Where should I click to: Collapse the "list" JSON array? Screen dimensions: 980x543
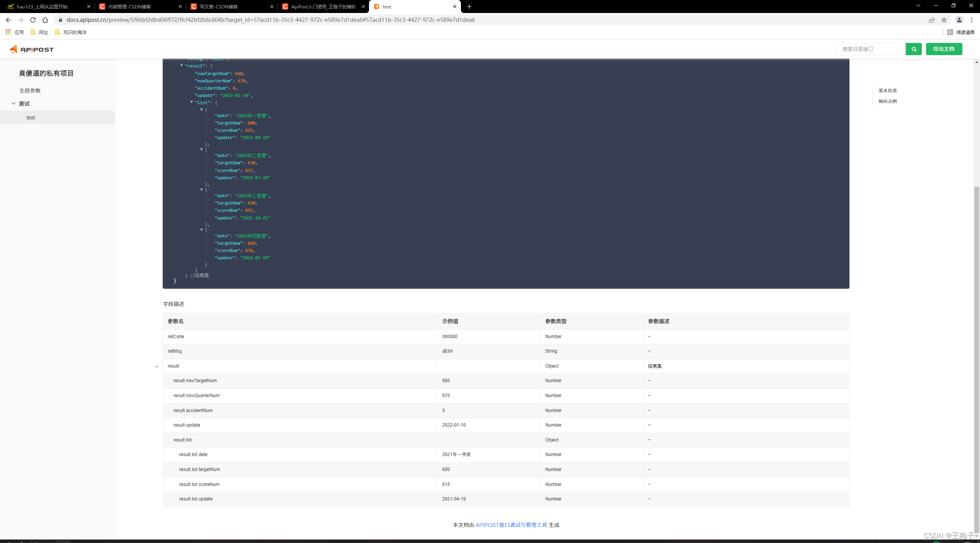click(191, 102)
